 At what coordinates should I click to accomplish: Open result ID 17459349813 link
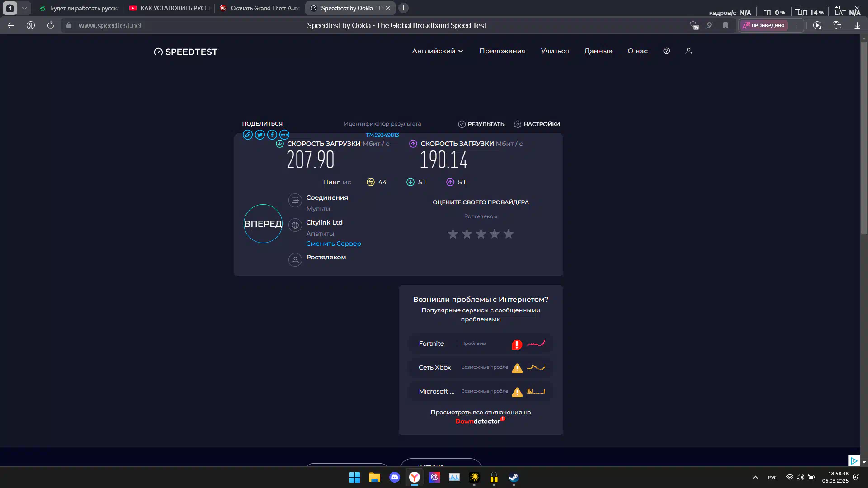(382, 135)
